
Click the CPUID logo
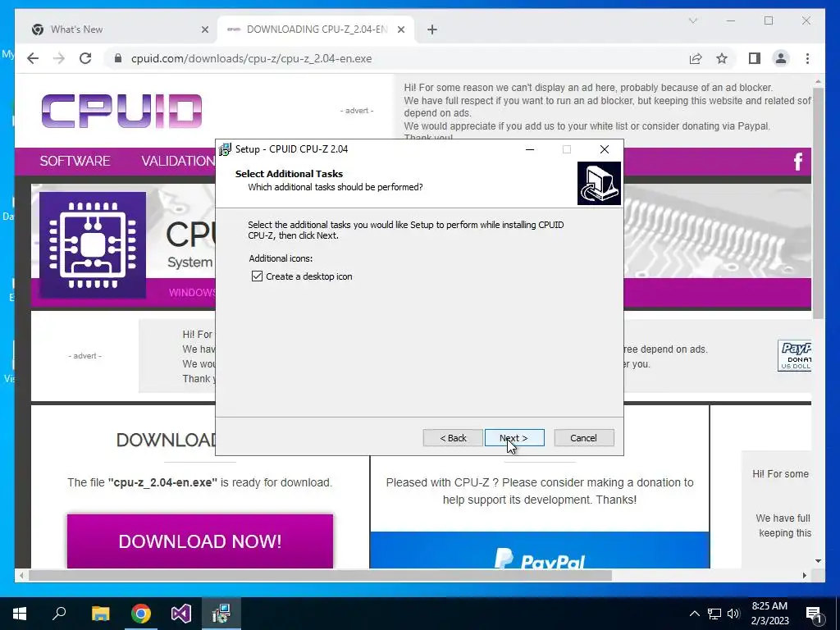(x=121, y=111)
